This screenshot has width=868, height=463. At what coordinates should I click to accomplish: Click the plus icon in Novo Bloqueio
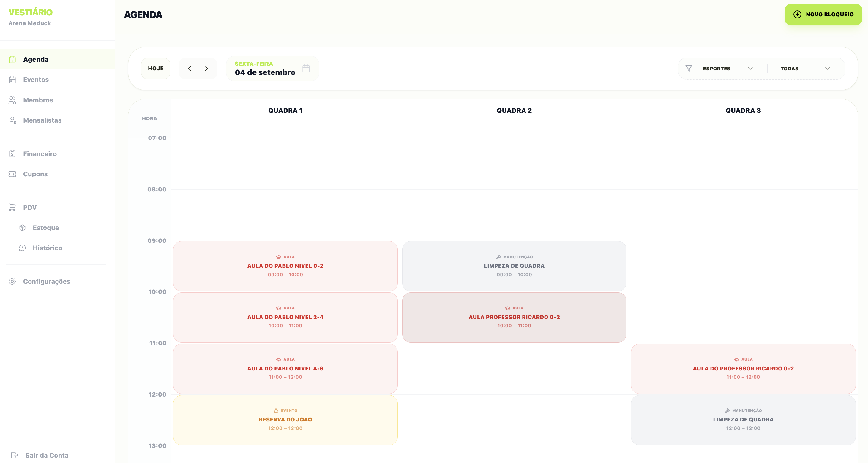[x=797, y=15]
